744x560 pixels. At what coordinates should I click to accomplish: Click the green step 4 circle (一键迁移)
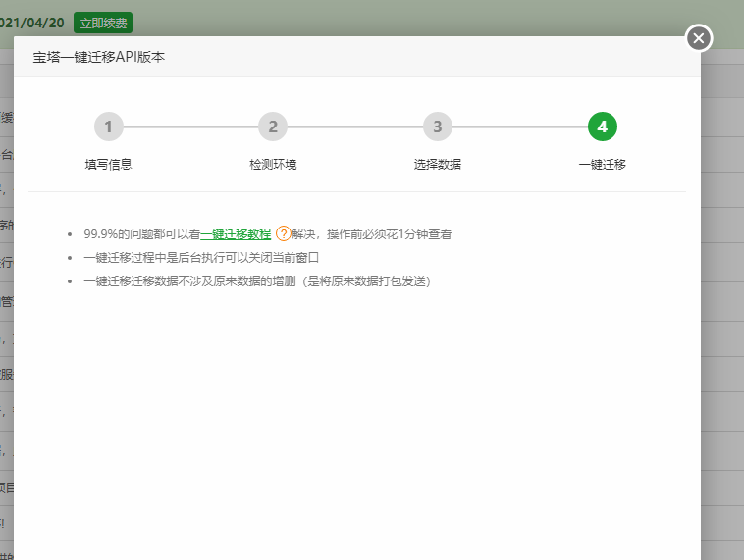(602, 127)
